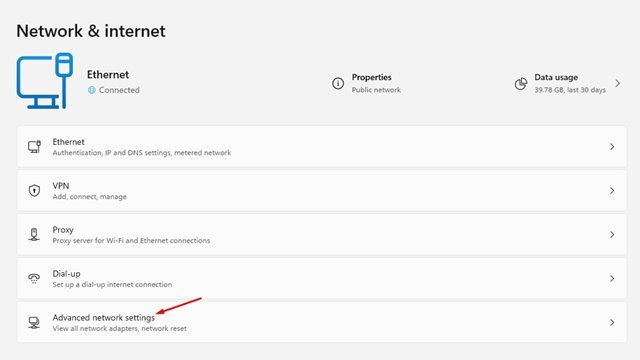Select the Advanced network settings entry
Image resolution: width=640 pixels, height=360 pixels.
[x=322, y=322]
